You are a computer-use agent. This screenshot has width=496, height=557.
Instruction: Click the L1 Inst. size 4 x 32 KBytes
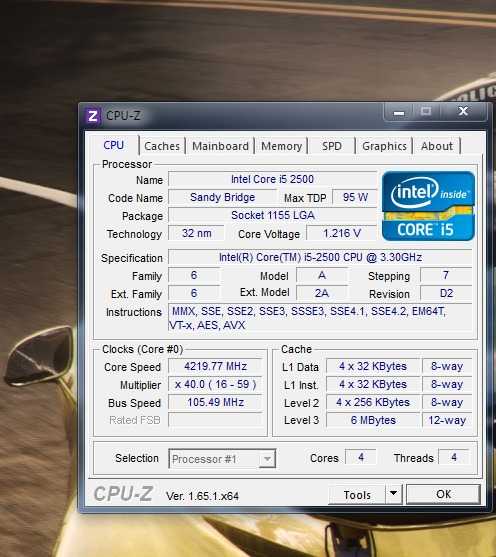373,384
